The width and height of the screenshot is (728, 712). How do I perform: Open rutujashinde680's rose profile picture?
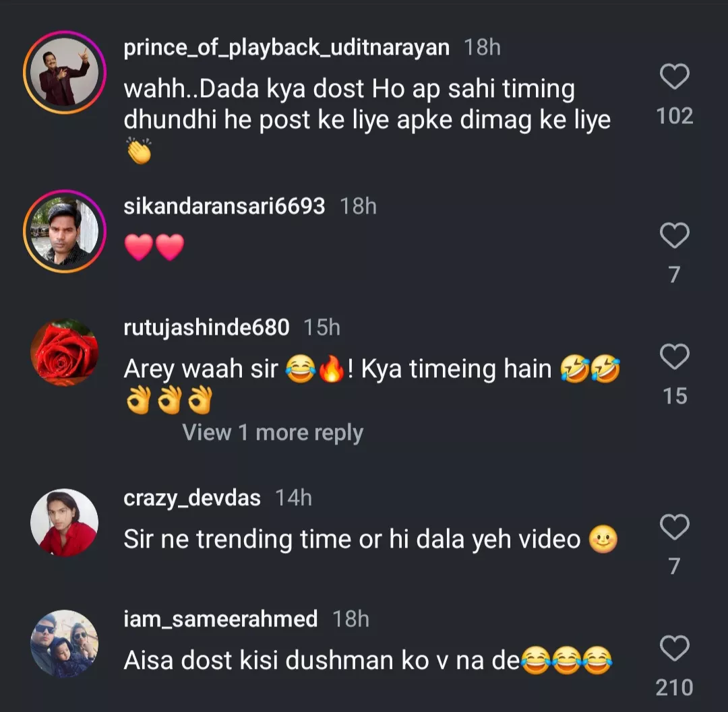(x=65, y=352)
